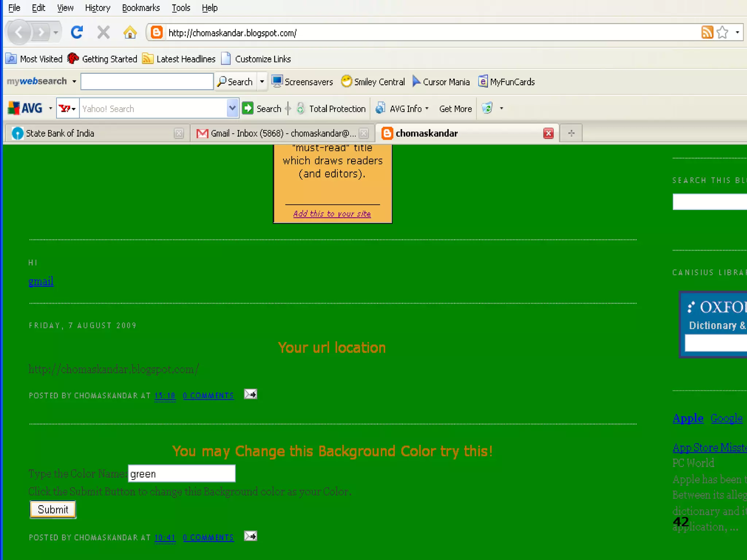Expand the mywebsearch logo dropdown arrow

(74, 81)
